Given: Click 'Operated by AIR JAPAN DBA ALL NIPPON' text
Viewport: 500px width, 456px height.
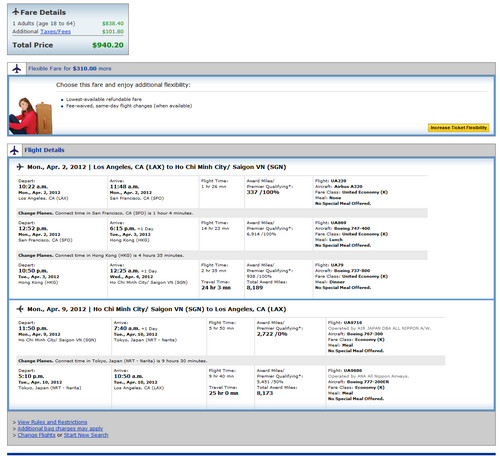Looking at the screenshot, I should pos(379,328).
